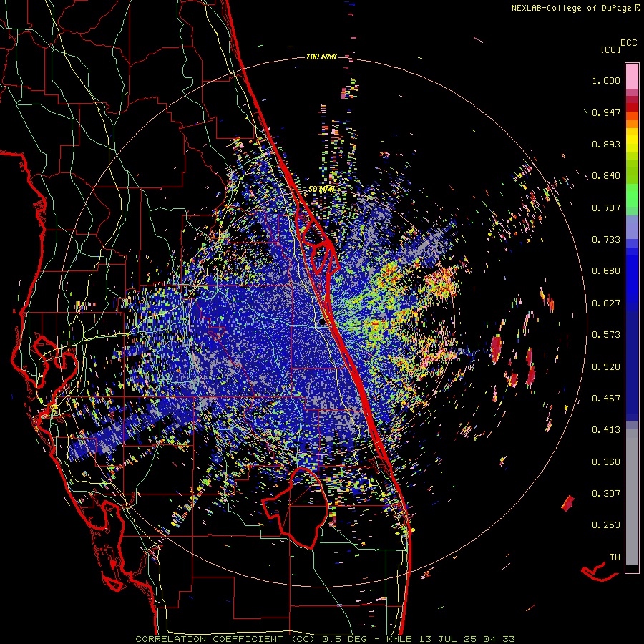This screenshot has width=644, height=644.
Task: Select the 0.253 legend value
Action: tap(606, 525)
